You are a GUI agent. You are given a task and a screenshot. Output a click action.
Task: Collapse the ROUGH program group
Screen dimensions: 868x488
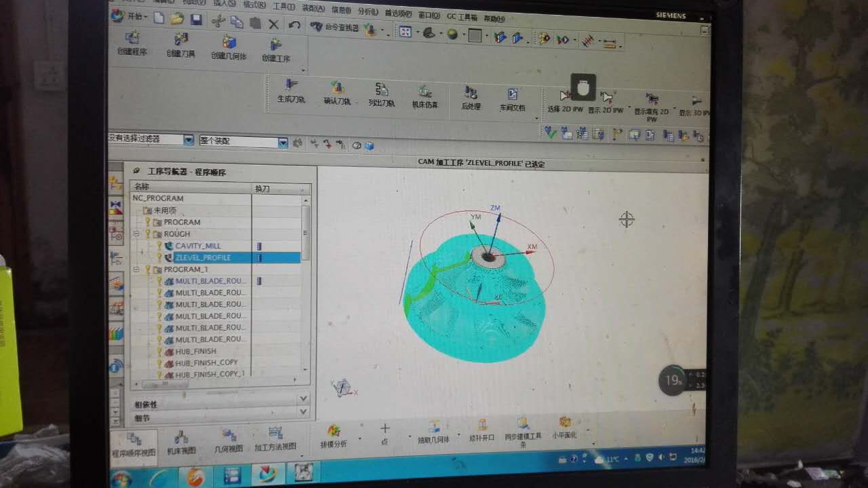(136, 233)
